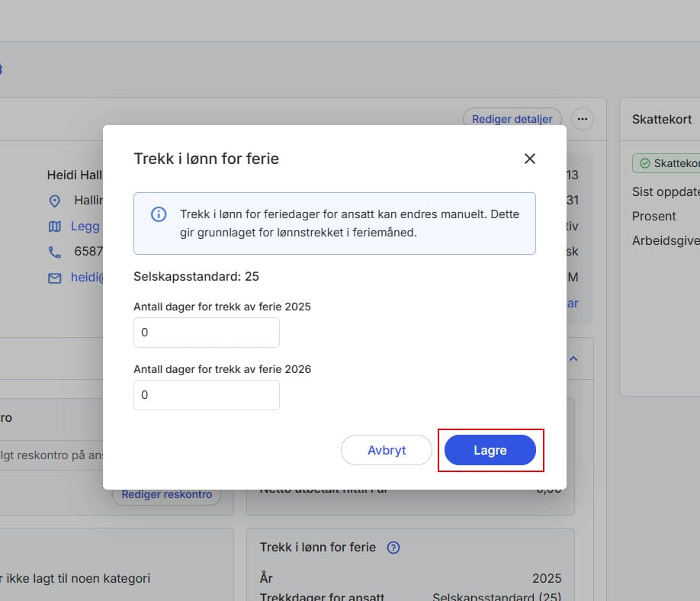Screen dimensions: 700x601
Task: Click the location pin icon
Action: point(54,201)
